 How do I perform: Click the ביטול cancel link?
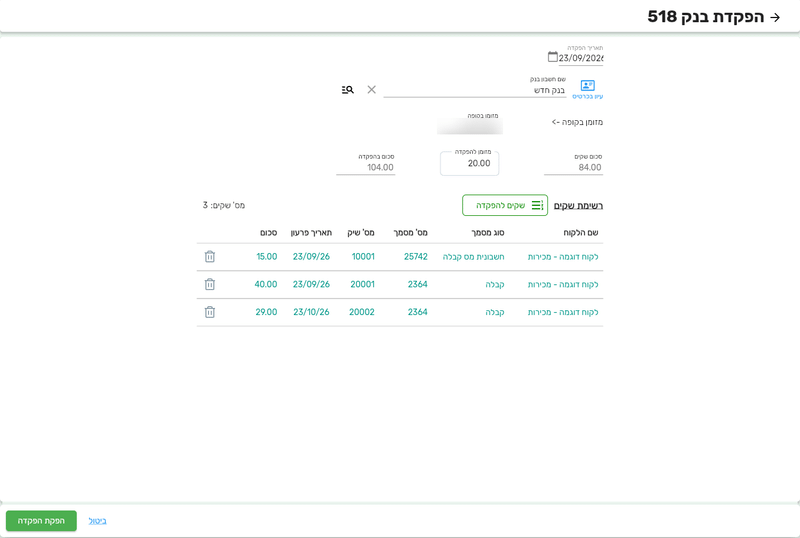(x=97, y=521)
